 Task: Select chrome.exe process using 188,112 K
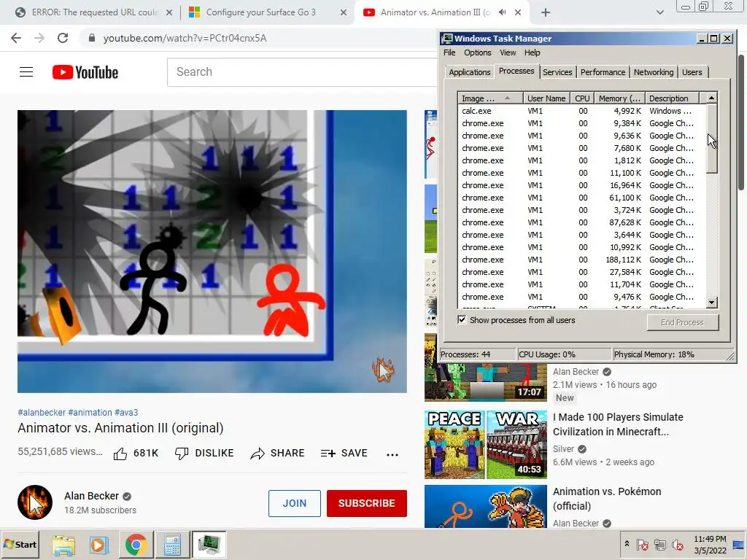581,260
